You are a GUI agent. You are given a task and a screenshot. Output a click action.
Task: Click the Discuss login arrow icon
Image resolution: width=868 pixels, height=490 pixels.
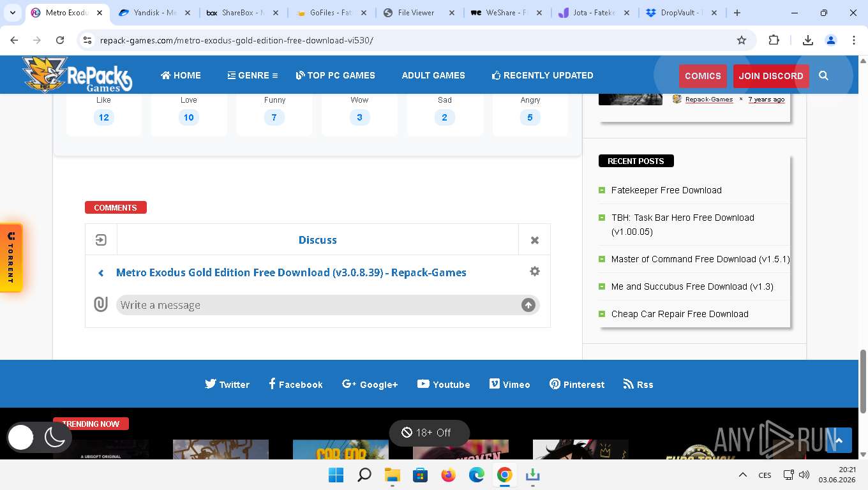click(101, 240)
